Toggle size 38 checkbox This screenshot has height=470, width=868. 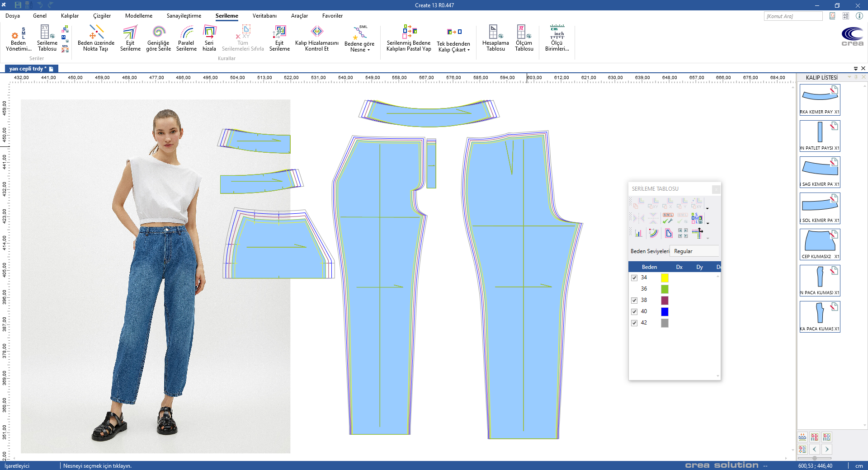point(634,301)
